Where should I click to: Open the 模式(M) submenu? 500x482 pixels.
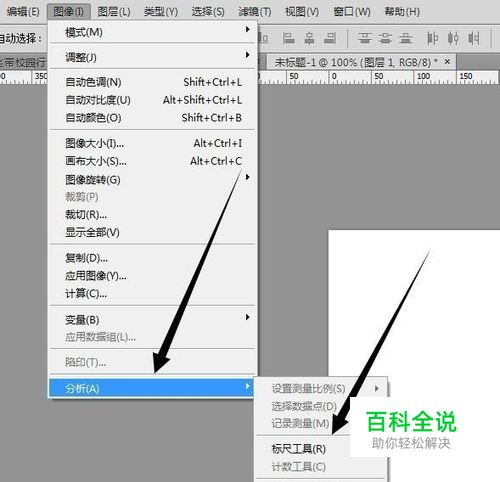153,32
